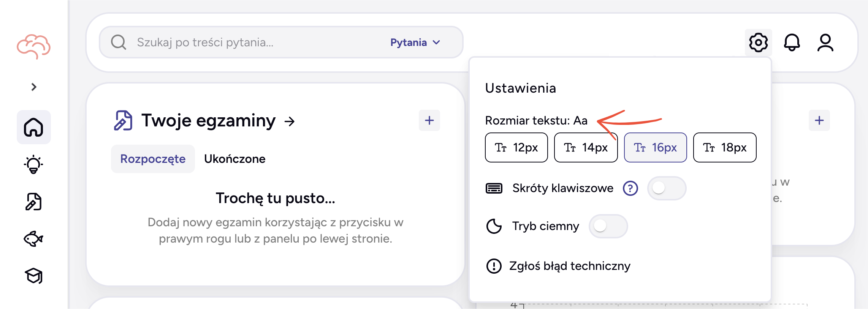Click the magnifier search icon

(x=119, y=42)
